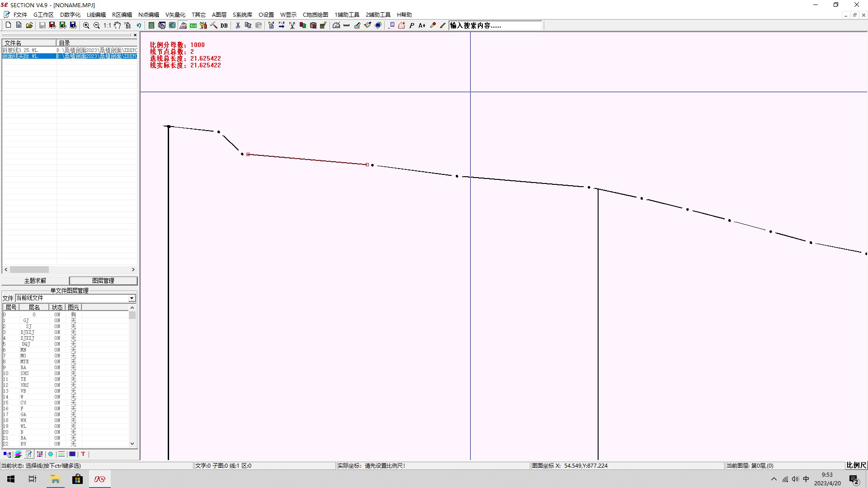This screenshot has width=868, height=488.
Task: Select file 剖面线实际.WL in list
Action: point(70,56)
